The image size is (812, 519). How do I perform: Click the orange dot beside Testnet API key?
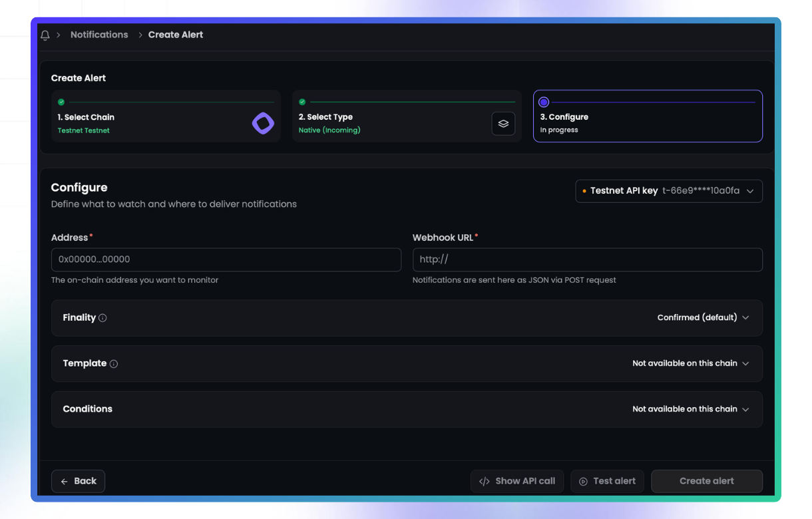point(584,191)
